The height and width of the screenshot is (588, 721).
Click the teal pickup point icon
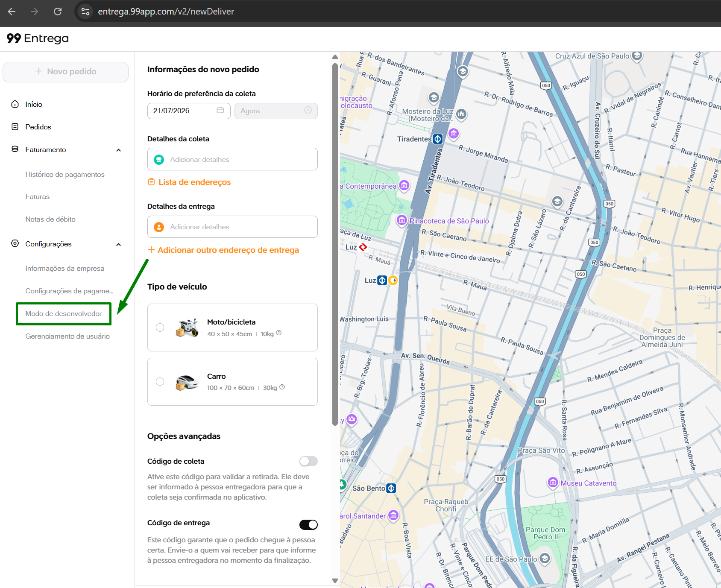click(159, 159)
